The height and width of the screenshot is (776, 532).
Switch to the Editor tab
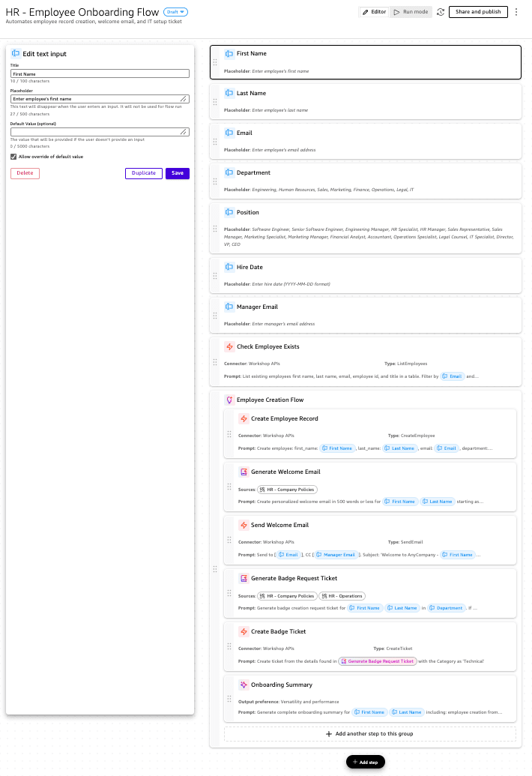click(x=375, y=12)
